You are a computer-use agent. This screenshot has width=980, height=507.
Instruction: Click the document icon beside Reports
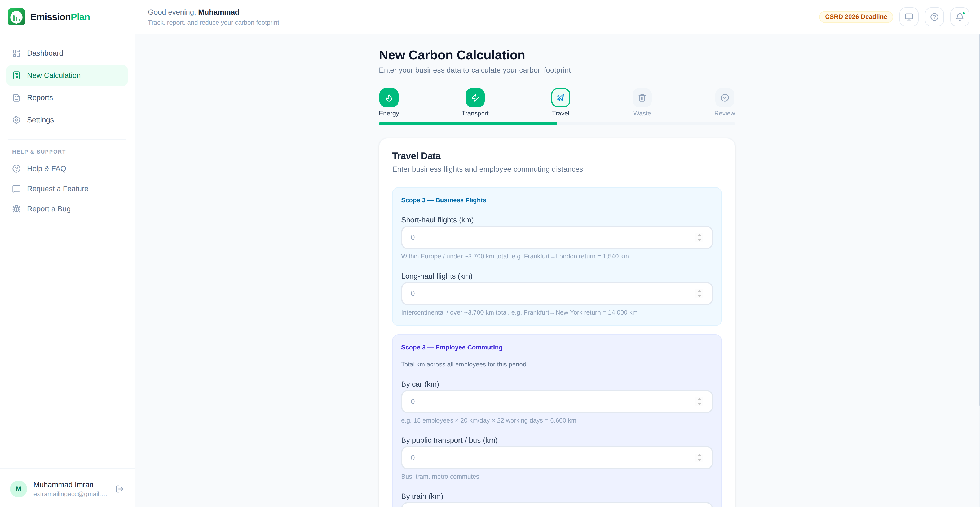tap(16, 98)
